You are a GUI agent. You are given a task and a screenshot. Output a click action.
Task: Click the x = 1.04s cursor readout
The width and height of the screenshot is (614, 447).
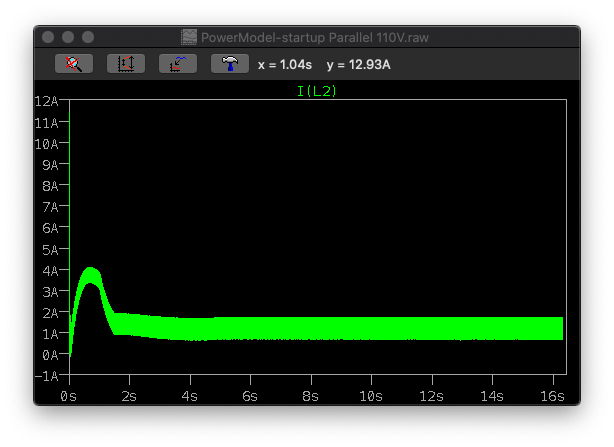tap(285, 65)
